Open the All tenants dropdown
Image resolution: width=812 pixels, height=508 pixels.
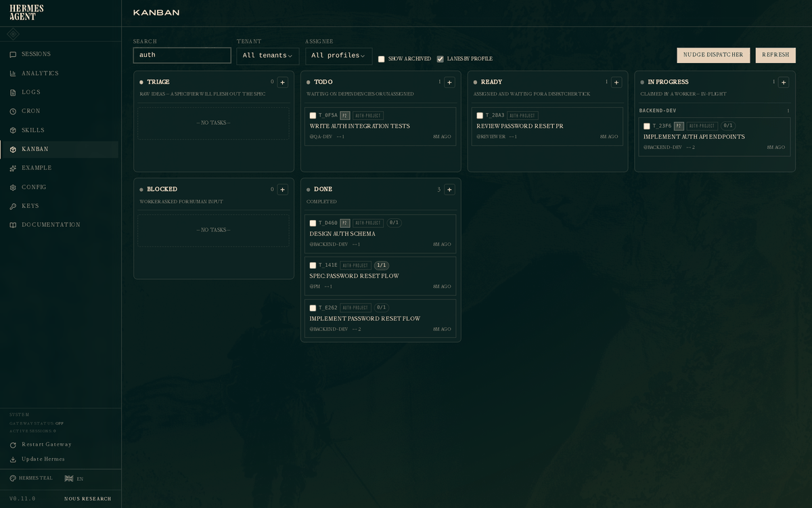(x=268, y=56)
